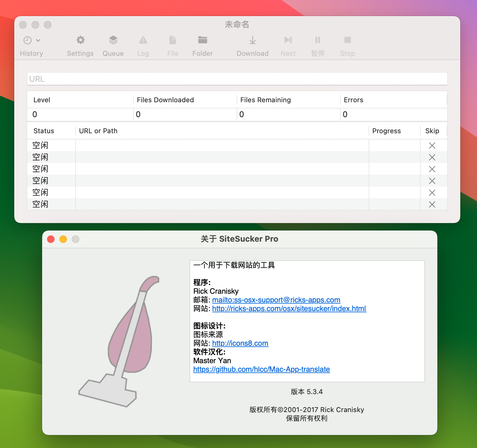Viewport: 477px width, 448px height.
Task: Open the GitHub Mac-App-translate link
Action: [x=262, y=369]
